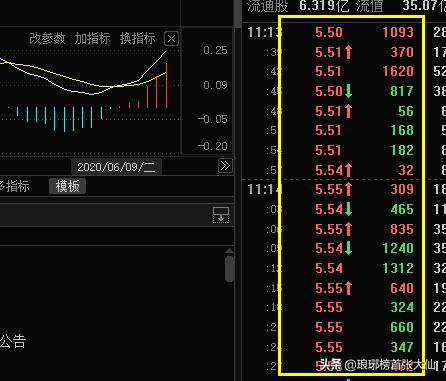
Task: Open the 多指标 tab
Action: [x=14, y=186]
